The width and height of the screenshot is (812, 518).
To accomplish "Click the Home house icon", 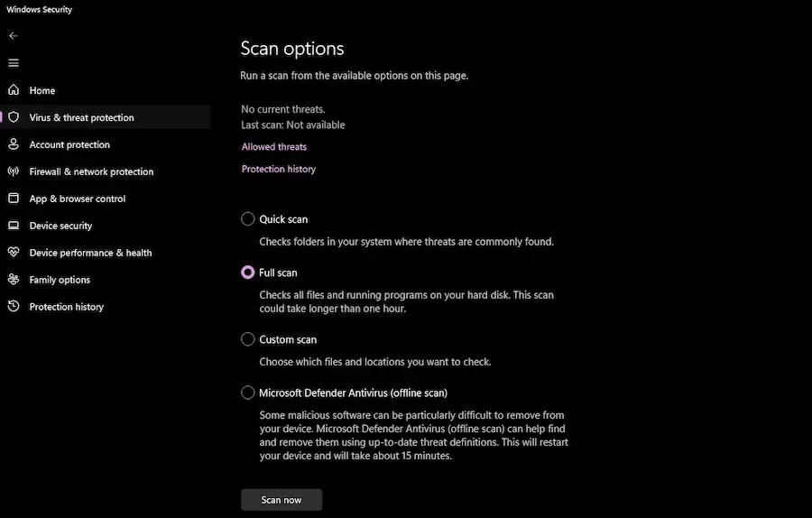I will coord(14,90).
